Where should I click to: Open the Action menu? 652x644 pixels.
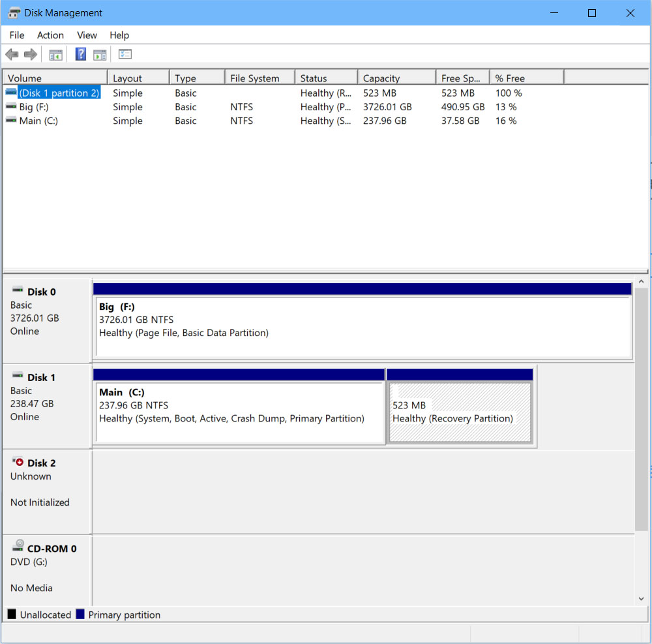[x=50, y=35]
